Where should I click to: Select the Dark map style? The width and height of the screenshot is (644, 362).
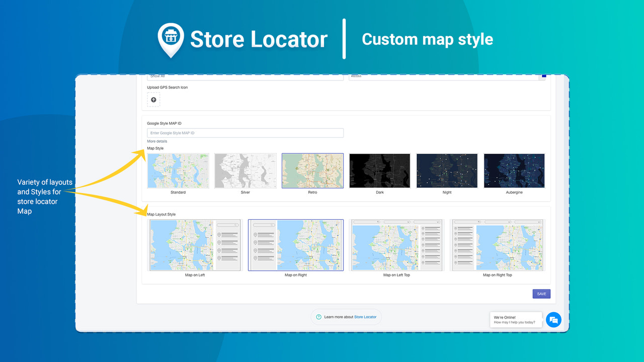pyautogui.click(x=379, y=170)
